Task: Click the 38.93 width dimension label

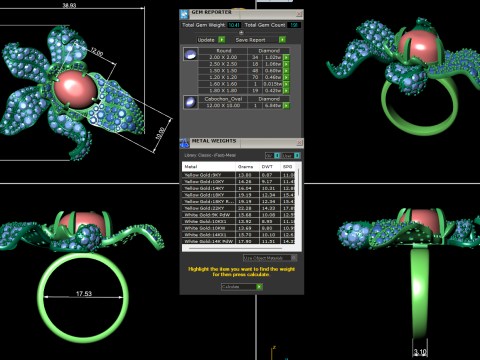Action: point(69,5)
